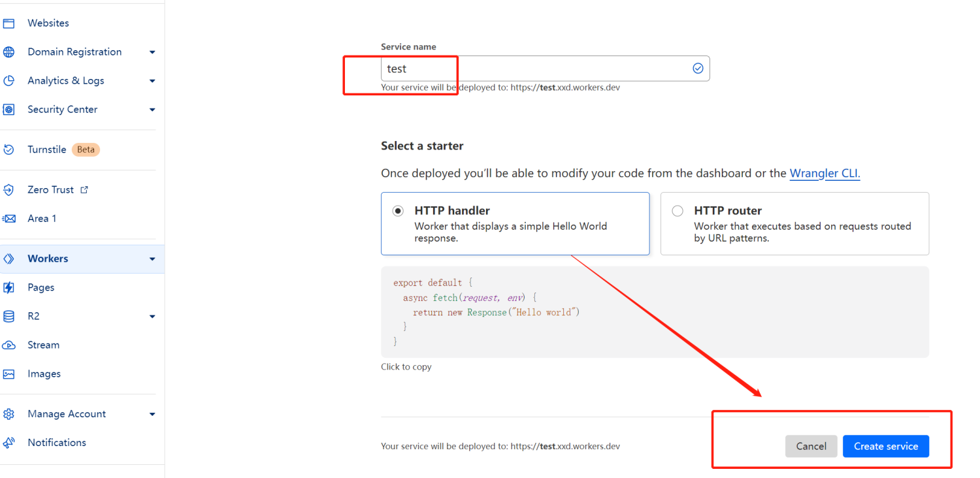Open the Wrangler CLI link
980x478 pixels.
pos(825,174)
